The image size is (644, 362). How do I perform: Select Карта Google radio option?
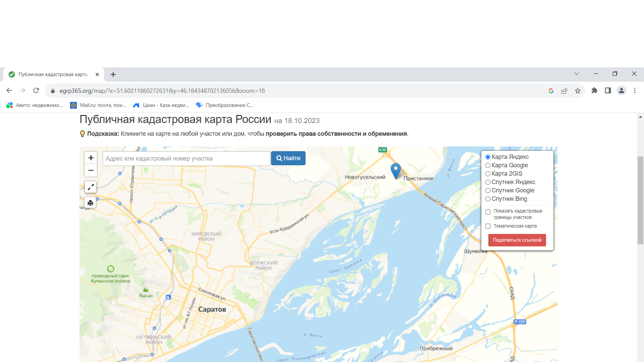488,165
